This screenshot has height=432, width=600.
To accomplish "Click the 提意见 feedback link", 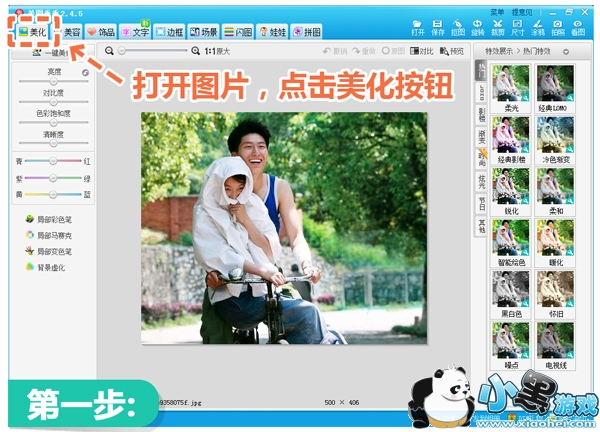I will pyautogui.click(x=522, y=13).
